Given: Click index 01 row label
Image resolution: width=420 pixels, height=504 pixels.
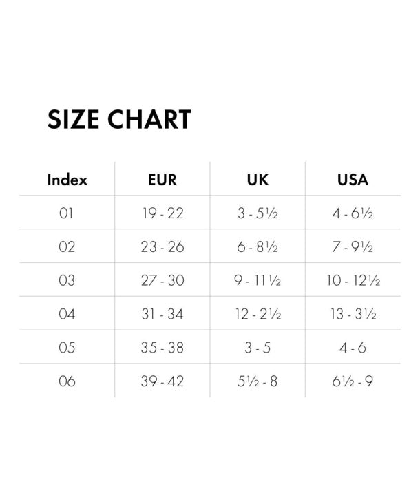Looking at the screenshot, I should pos(66,213).
